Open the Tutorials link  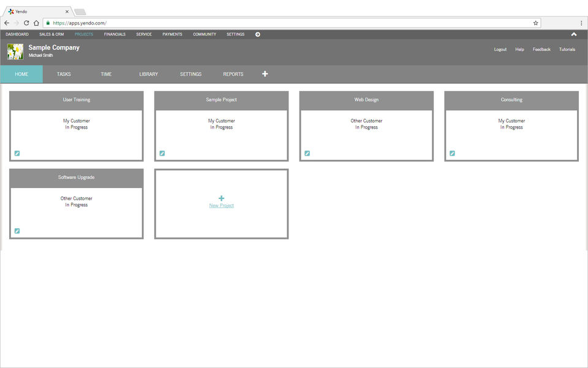tap(567, 50)
